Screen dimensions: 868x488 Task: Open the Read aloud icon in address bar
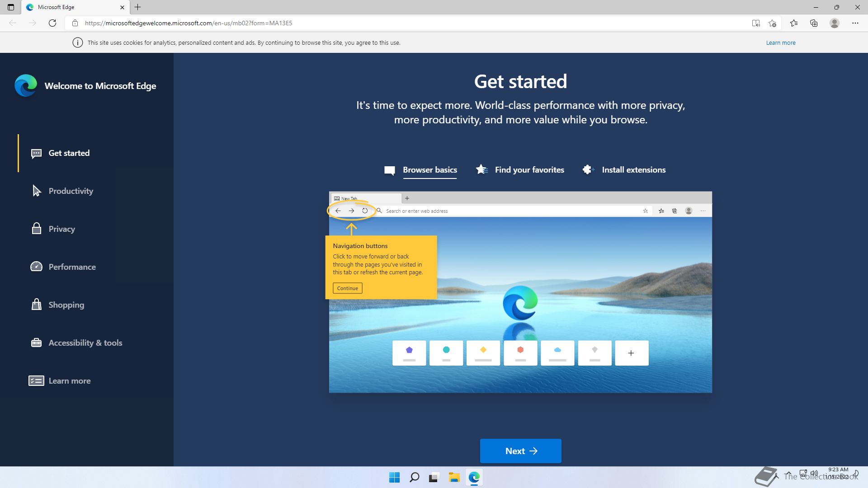click(755, 23)
